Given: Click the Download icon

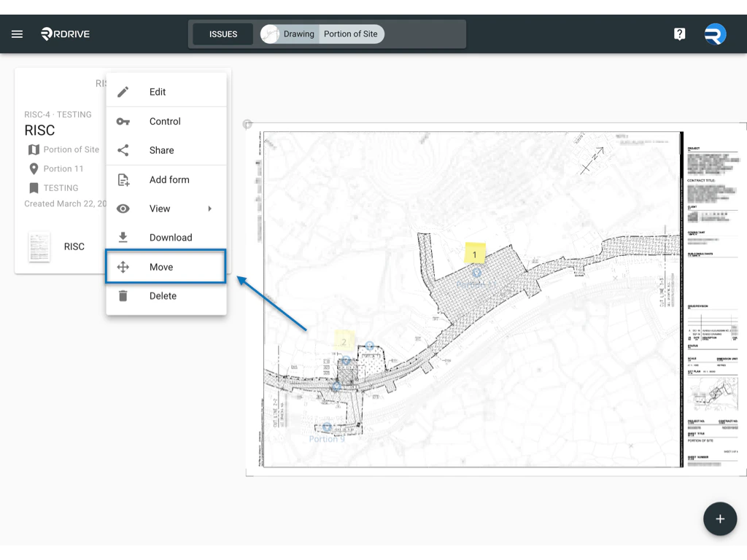Looking at the screenshot, I should (x=123, y=237).
